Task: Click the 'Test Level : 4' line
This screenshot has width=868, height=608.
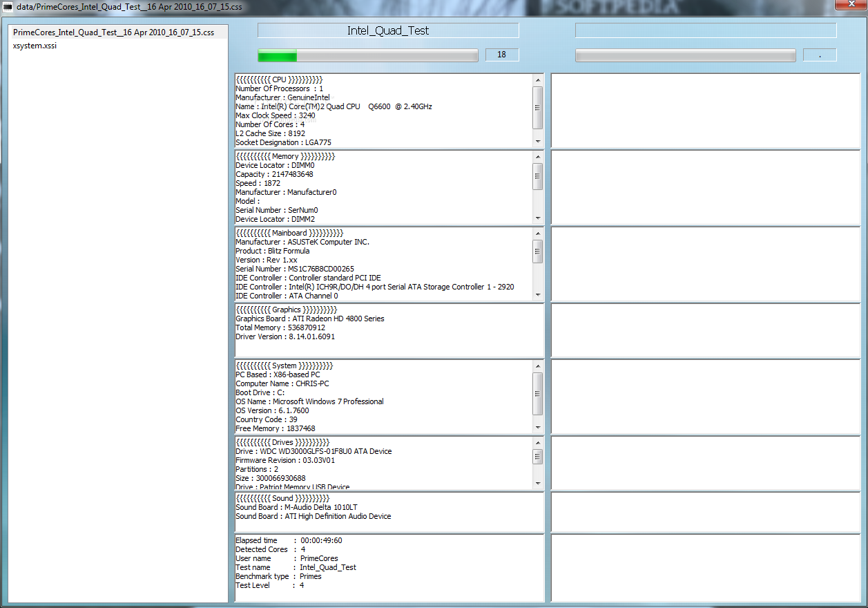Action: coord(269,585)
